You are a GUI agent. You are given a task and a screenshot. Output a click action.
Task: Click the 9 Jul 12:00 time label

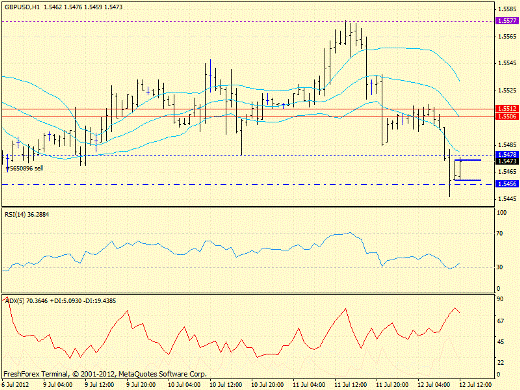tap(99, 384)
